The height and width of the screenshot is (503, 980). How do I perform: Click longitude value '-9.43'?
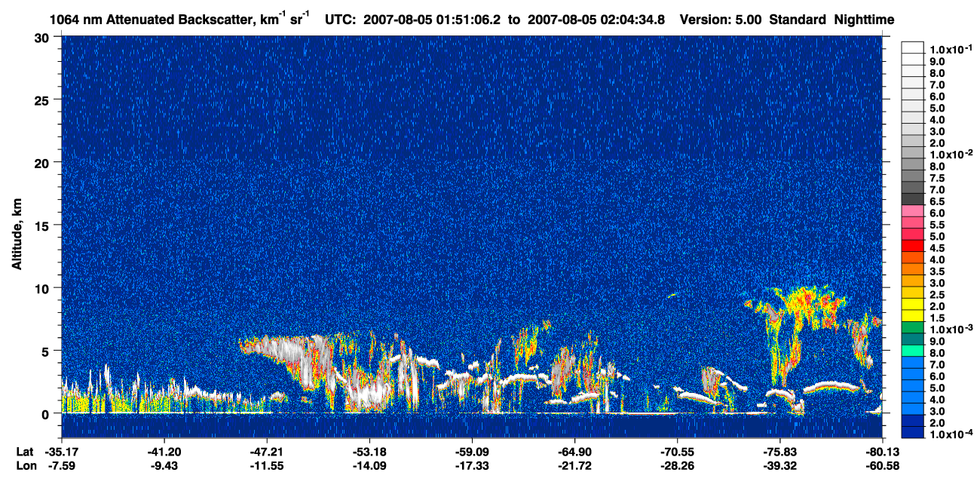pyautogui.click(x=164, y=465)
